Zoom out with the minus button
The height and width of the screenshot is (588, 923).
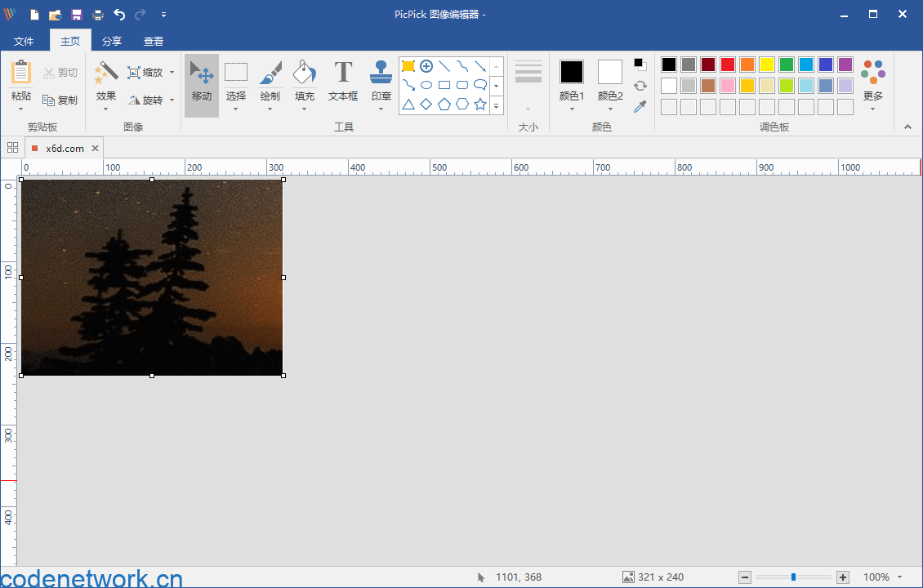pyautogui.click(x=745, y=577)
